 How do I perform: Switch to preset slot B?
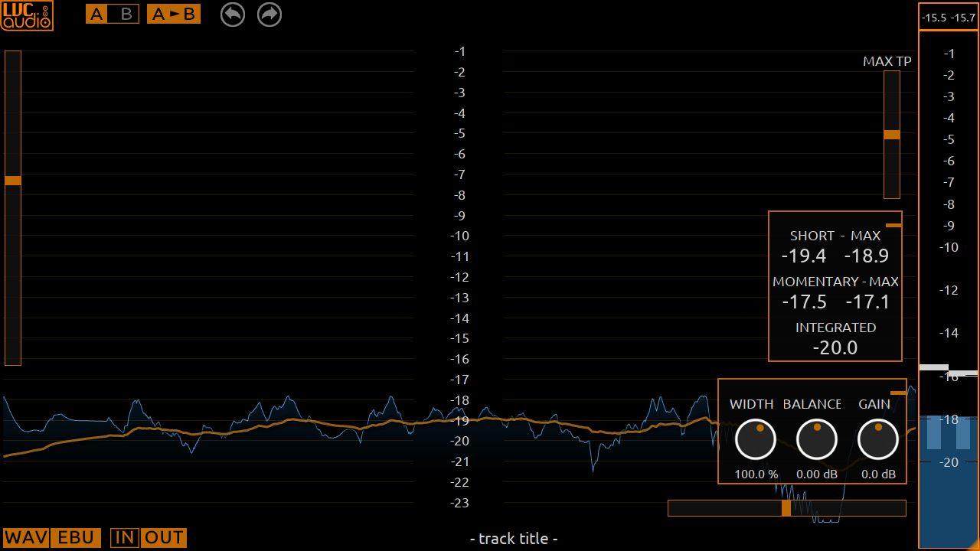(x=126, y=15)
